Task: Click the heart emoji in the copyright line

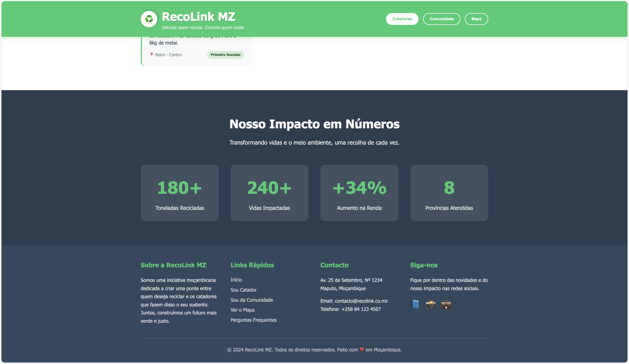Action: pyautogui.click(x=362, y=350)
